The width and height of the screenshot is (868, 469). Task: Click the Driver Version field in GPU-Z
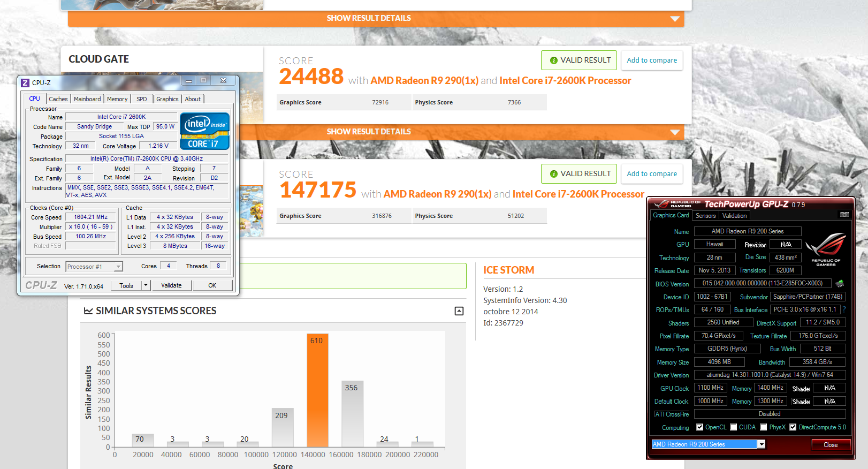click(770, 375)
